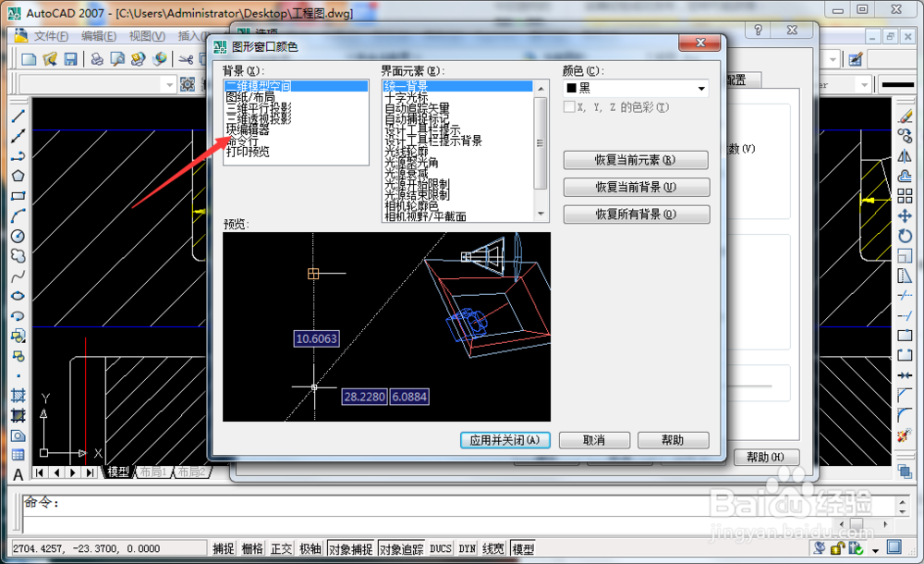Click interface element list scroll-down arrow
Screen dimensions: 924x564
pos(541,214)
